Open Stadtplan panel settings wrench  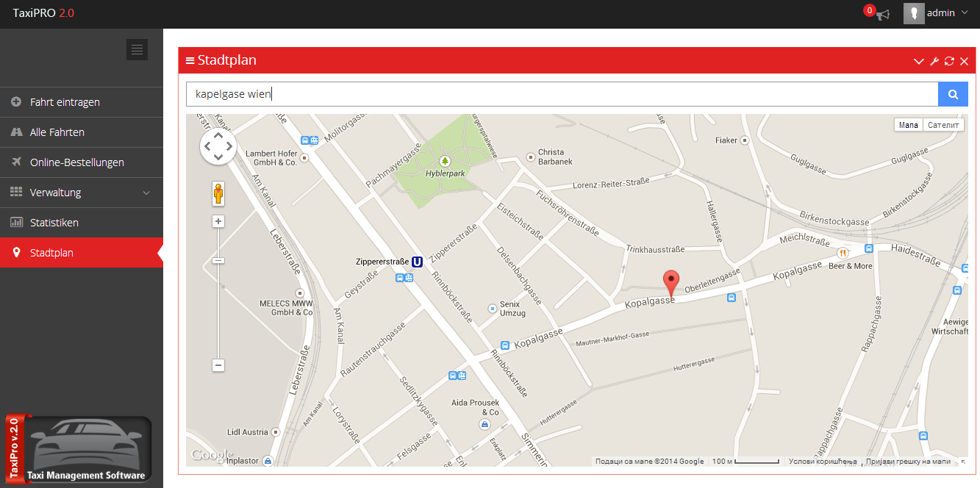pos(934,61)
